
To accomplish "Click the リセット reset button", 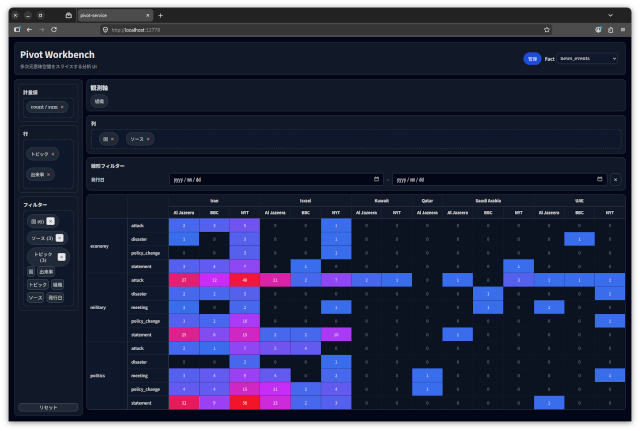I will (48, 407).
